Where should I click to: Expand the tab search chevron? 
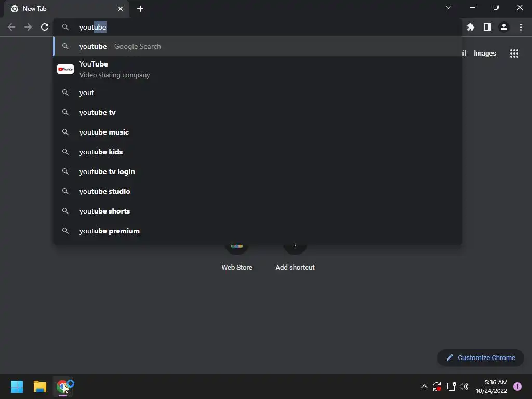[x=448, y=7]
